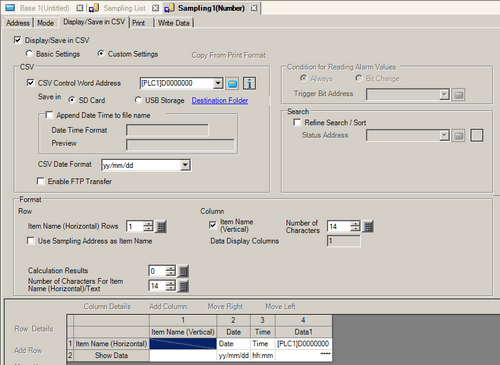The image size is (500, 365).
Task: Switch to the Write Data tab
Action: tap(174, 23)
